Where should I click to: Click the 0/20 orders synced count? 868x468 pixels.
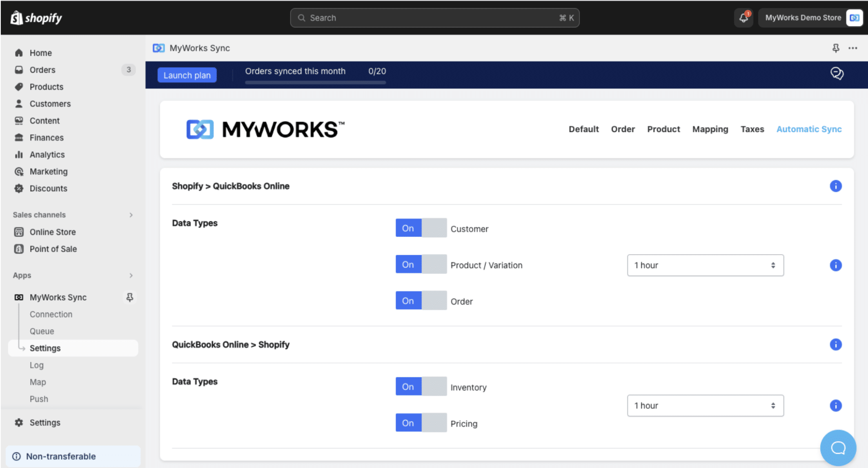(x=377, y=71)
